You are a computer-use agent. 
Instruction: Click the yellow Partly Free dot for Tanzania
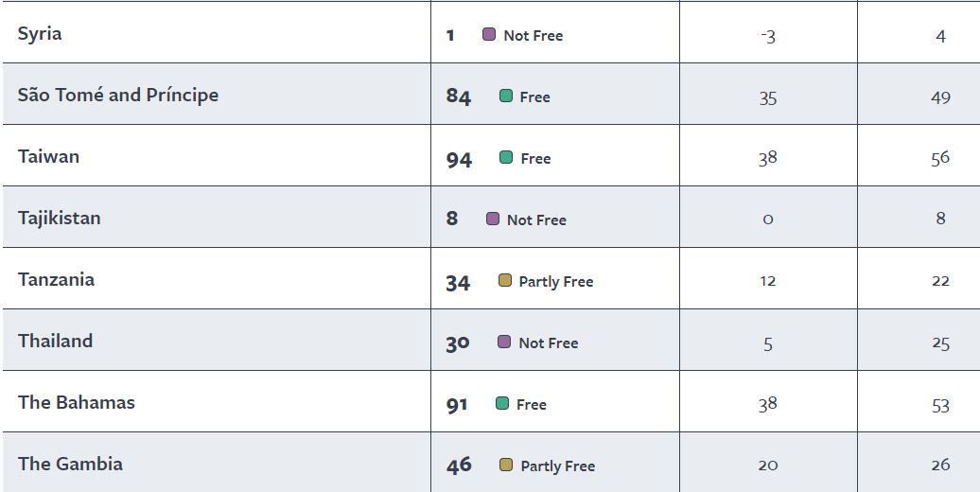click(505, 281)
